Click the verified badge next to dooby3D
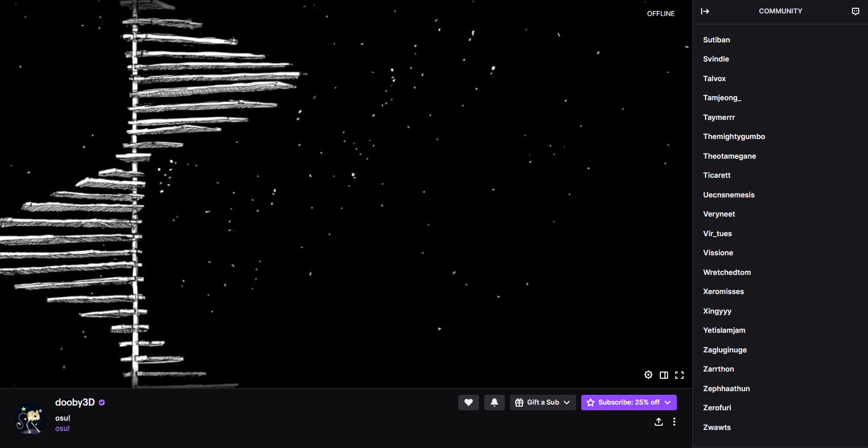This screenshot has height=448, width=868. coord(102,403)
